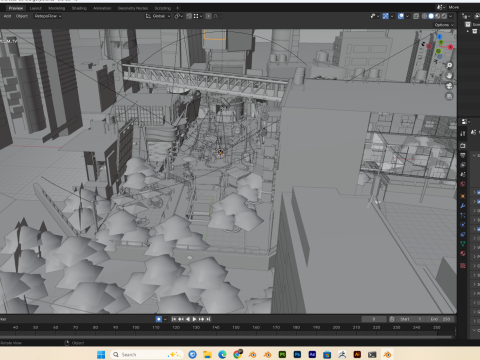Viewport: 480px width, 360px height.
Task: Open the overlays options dropdown arrow
Action: point(407,16)
